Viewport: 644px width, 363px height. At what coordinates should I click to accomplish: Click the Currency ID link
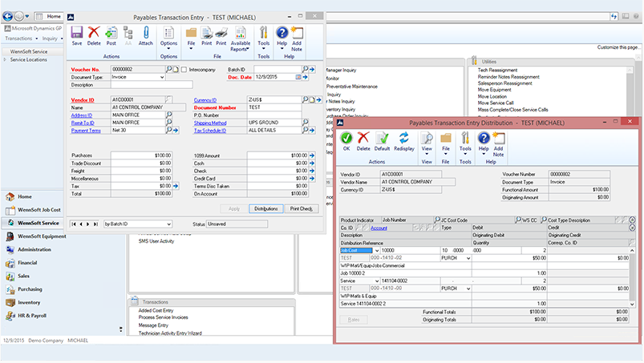pyautogui.click(x=205, y=100)
